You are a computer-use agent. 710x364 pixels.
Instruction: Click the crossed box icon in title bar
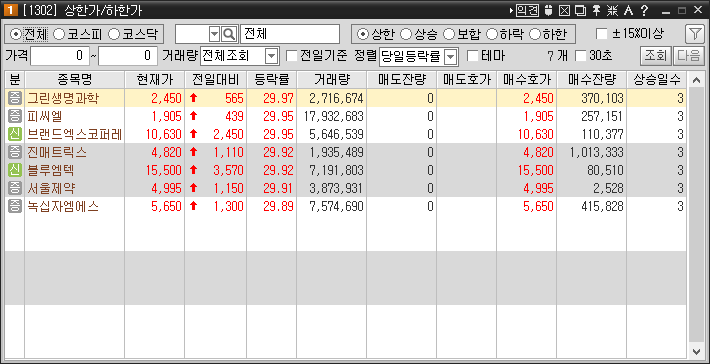tap(564, 10)
